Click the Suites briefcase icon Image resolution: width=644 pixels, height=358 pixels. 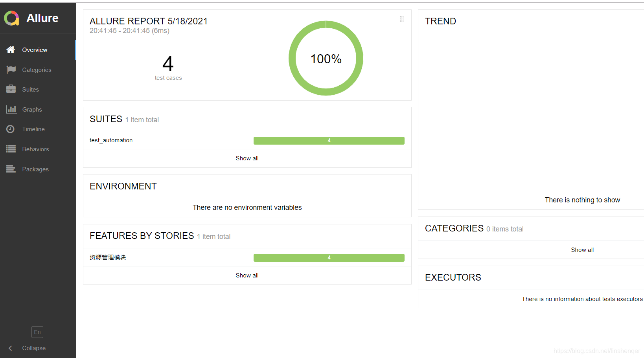tap(11, 89)
